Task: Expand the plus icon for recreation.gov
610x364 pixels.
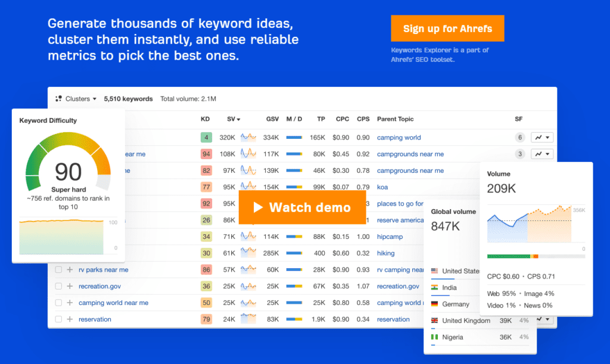Action: (70, 286)
